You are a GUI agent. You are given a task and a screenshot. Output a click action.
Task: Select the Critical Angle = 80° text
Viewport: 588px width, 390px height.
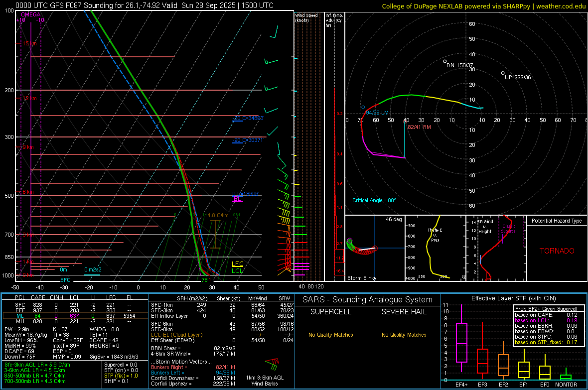374,200
